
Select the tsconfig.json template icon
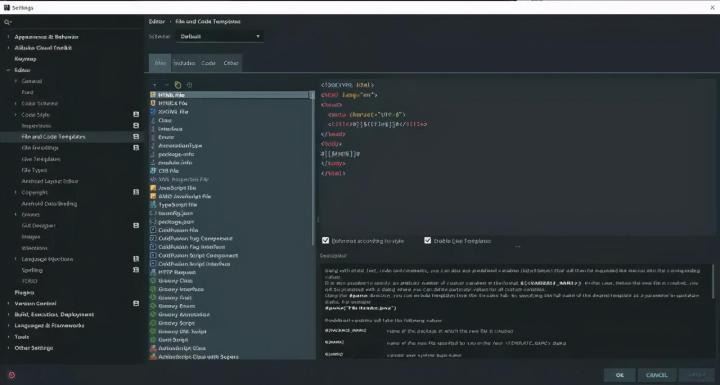(153, 213)
